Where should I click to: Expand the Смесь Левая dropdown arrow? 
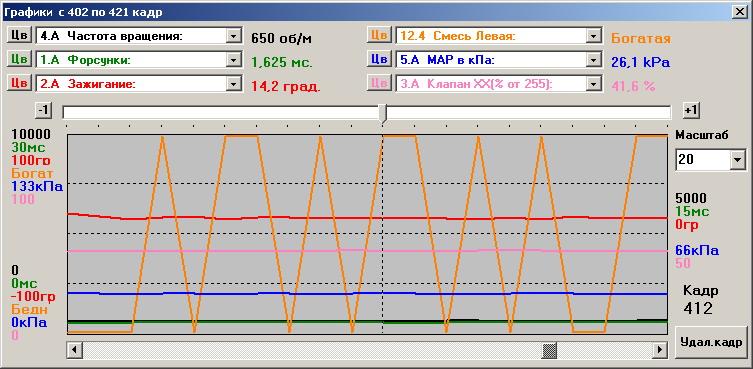click(x=594, y=36)
